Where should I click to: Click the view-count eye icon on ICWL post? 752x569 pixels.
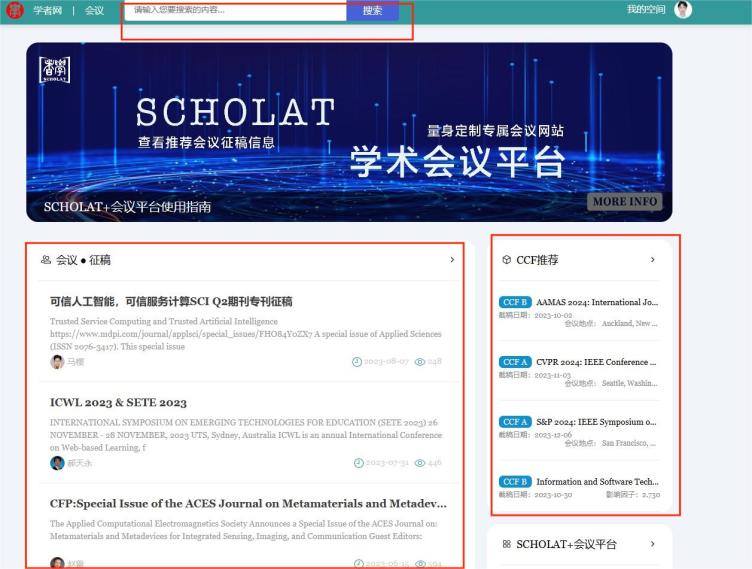[x=420, y=463]
